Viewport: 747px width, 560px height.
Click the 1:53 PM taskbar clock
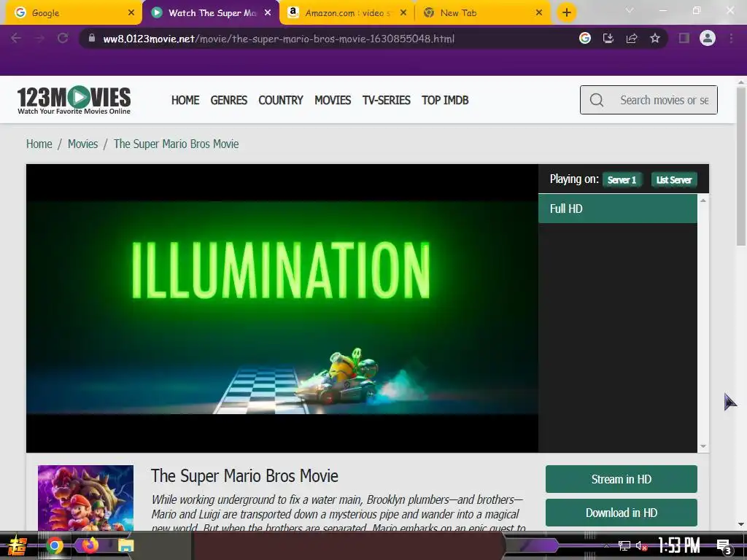click(x=679, y=545)
